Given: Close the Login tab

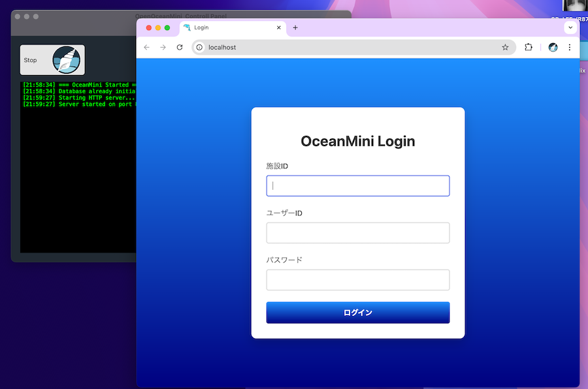Looking at the screenshot, I should [x=279, y=27].
